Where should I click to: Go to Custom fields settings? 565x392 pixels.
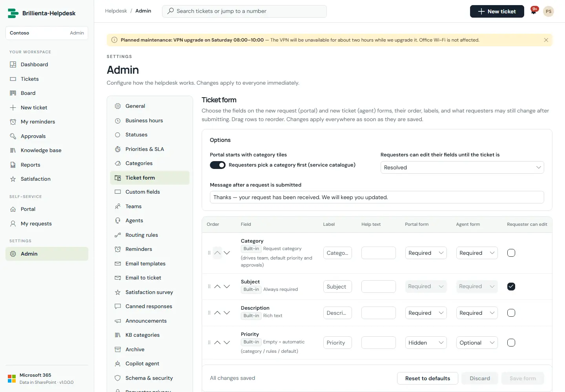pyautogui.click(x=150, y=192)
